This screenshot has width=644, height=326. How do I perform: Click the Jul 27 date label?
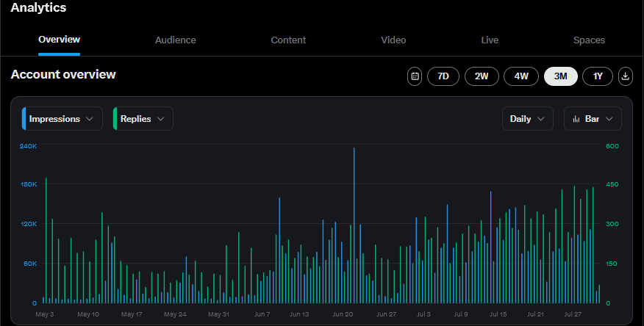[573, 314]
